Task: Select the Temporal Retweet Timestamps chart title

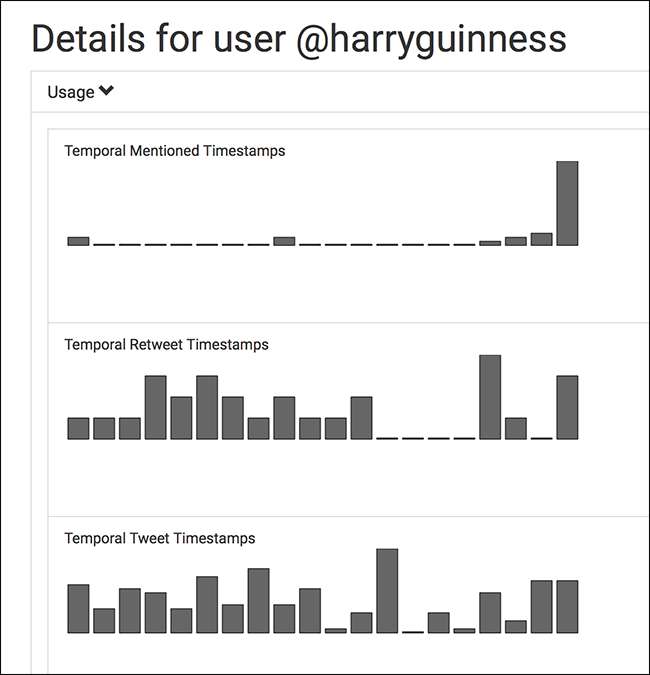Action: click(x=167, y=345)
